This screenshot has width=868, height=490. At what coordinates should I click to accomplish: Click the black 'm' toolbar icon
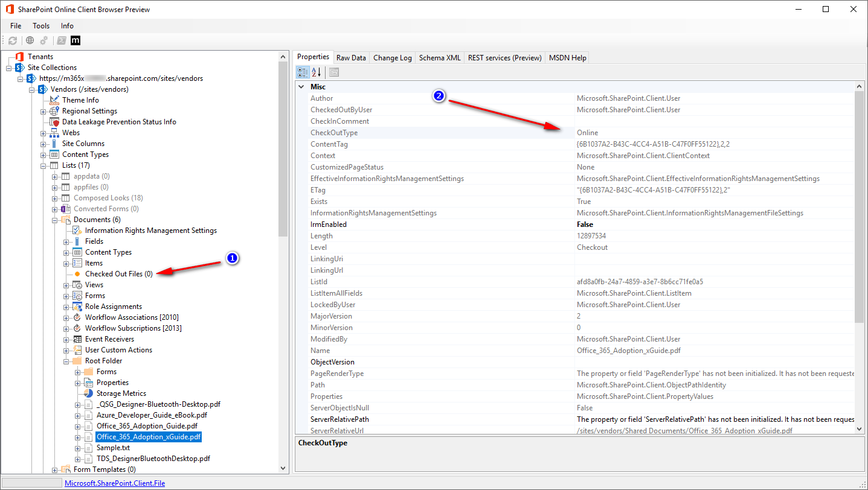(x=76, y=40)
